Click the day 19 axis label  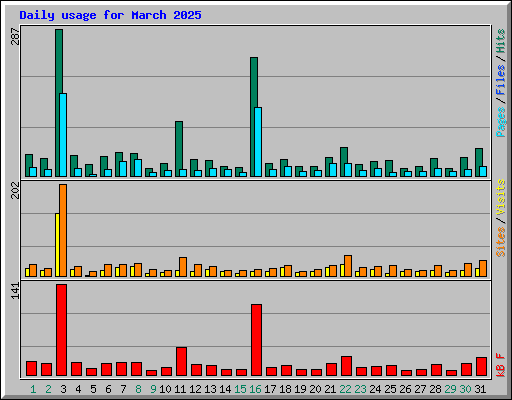(300, 389)
